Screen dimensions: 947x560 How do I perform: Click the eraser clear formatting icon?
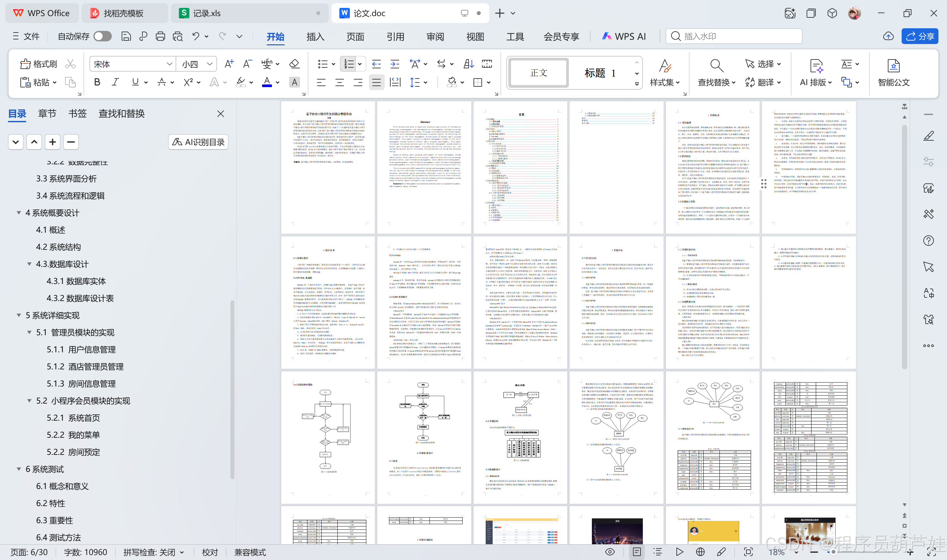(x=294, y=64)
